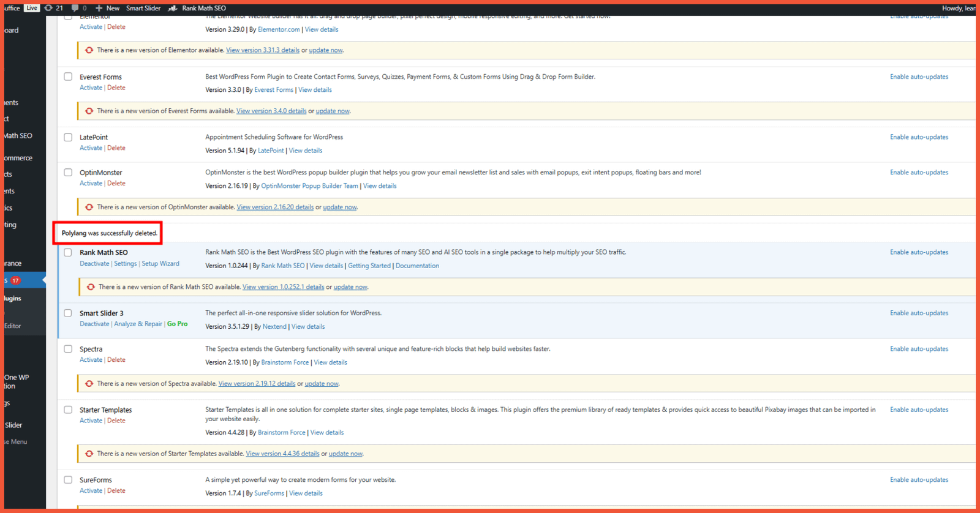Delete the LatePoint plugin
The width and height of the screenshot is (980, 513).
pos(116,148)
